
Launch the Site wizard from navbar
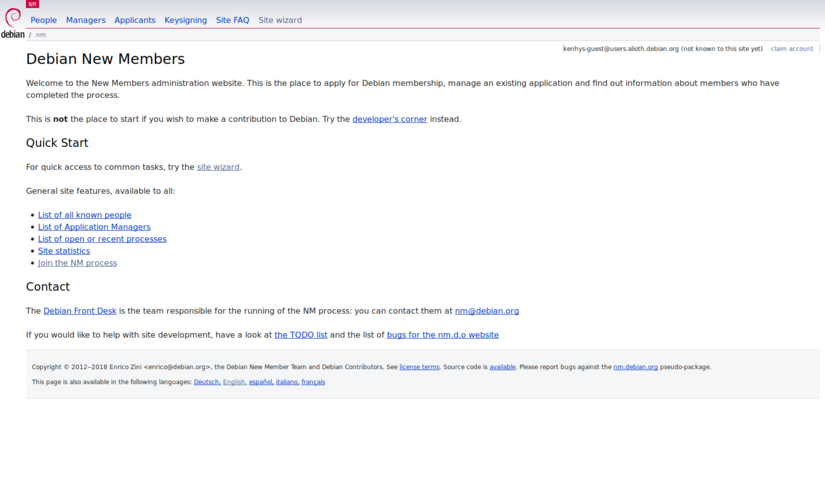tap(280, 20)
